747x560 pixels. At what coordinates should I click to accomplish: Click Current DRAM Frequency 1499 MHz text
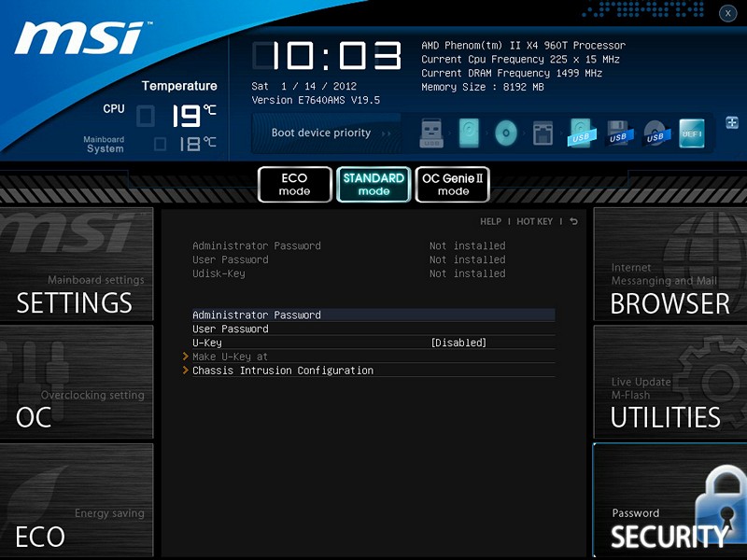point(512,74)
